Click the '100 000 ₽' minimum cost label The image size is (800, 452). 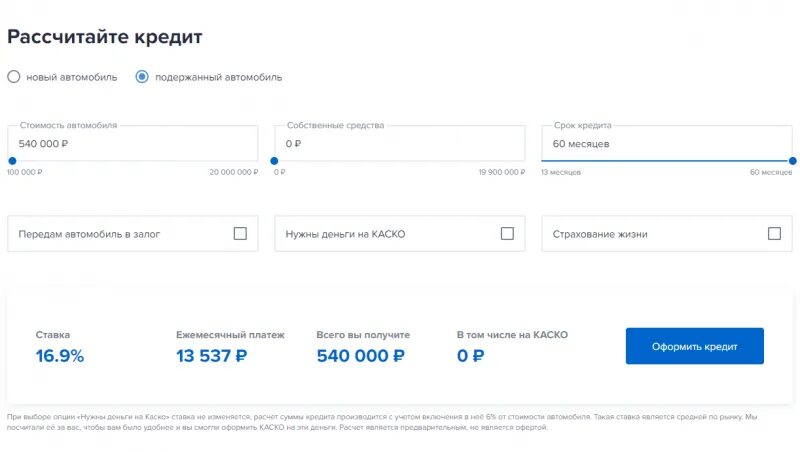pos(24,172)
